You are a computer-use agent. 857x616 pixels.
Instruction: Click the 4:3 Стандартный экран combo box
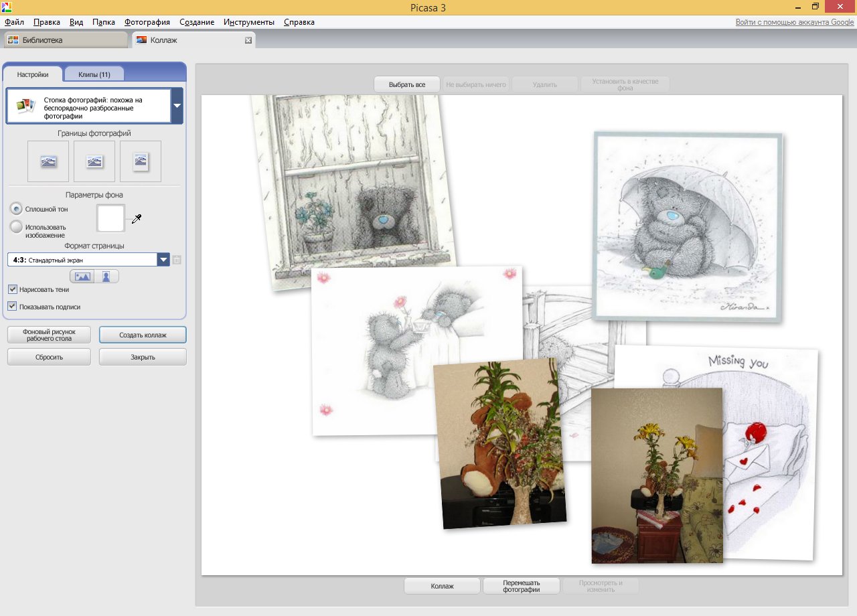click(88, 260)
